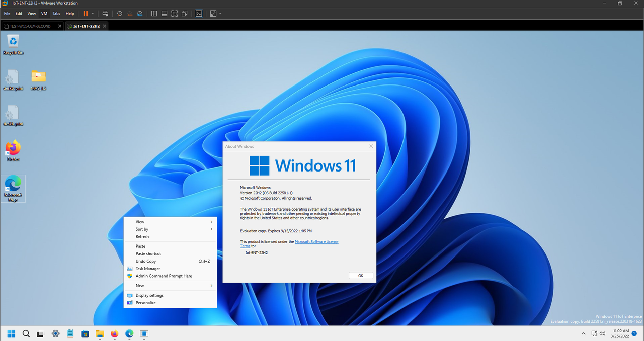Open Microsoft Edge from the taskbar
The width and height of the screenshot is (644, 341).
[129, 333]
